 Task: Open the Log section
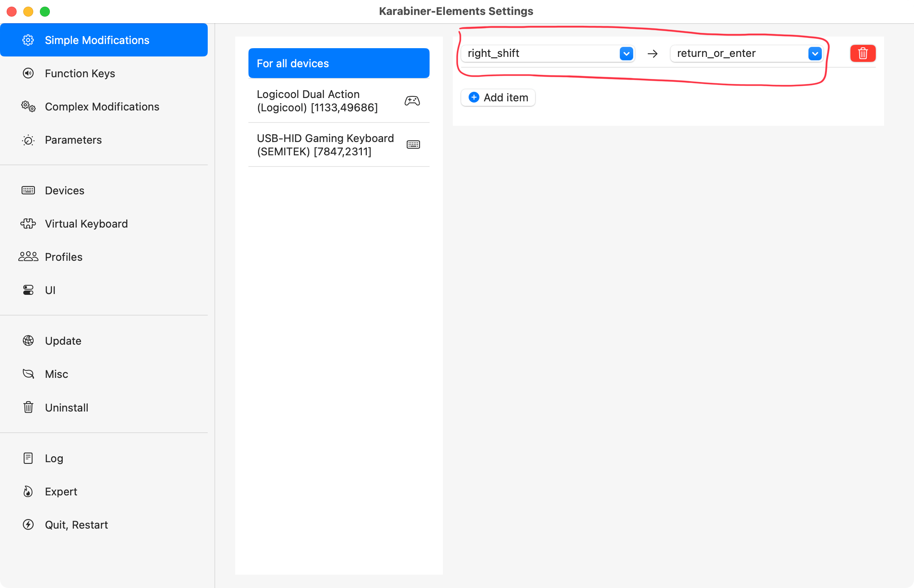pos(54,458)
